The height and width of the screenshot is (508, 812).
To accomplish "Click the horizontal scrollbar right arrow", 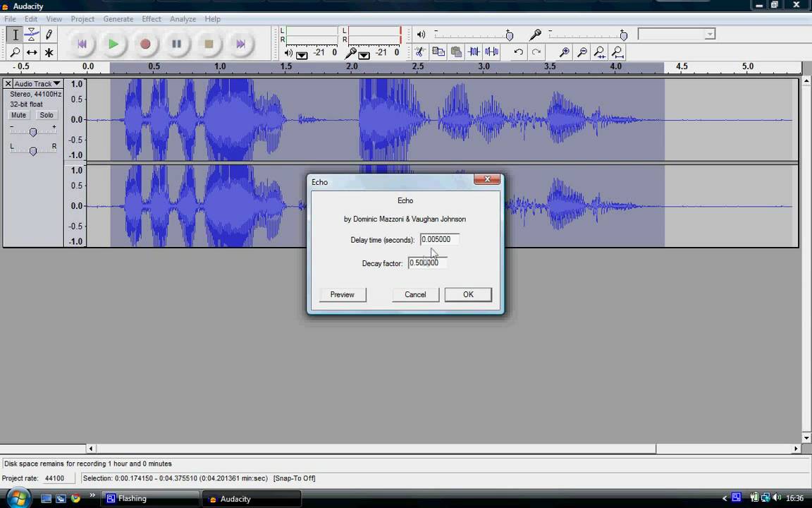I will coord(796,449).
